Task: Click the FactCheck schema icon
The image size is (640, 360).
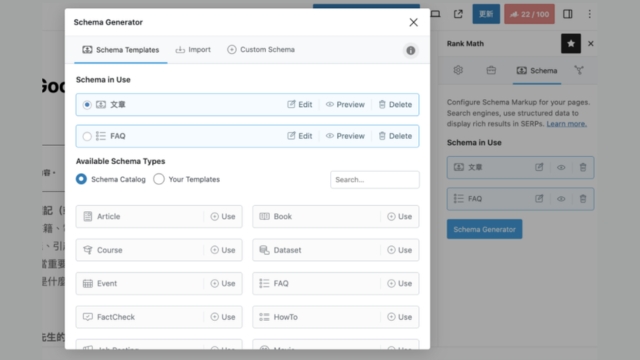Action: click(x=88, y=317)
